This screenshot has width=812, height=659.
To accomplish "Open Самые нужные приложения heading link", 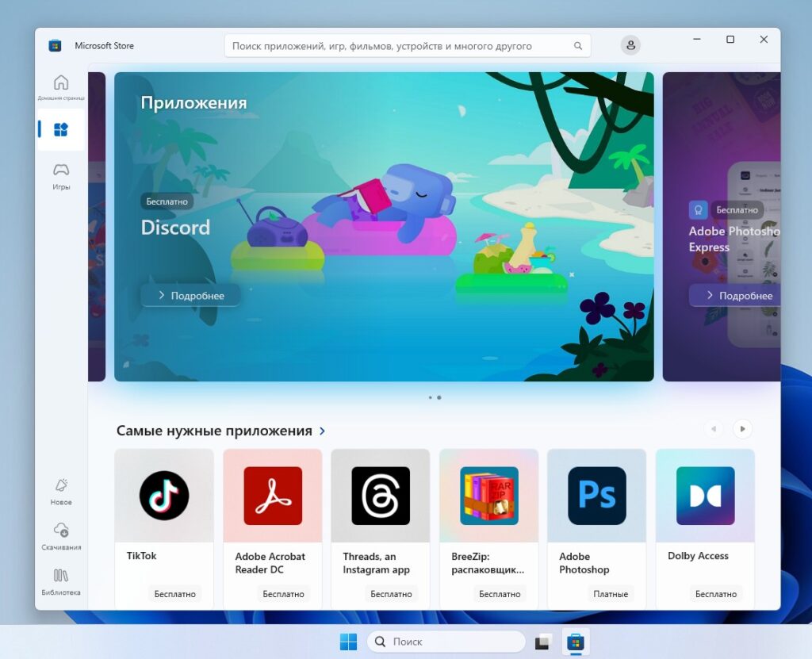I will (x=214, y=431).
